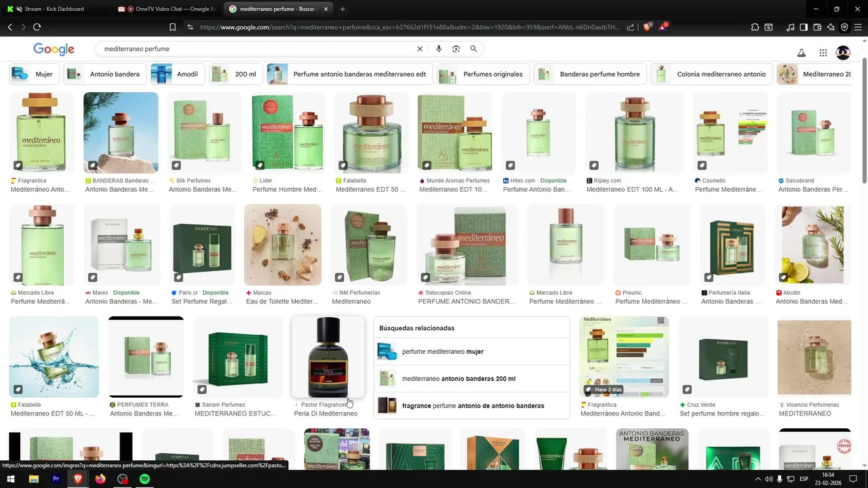Open the music note playlist icon
Screen dimensions: 868x488
790,27
